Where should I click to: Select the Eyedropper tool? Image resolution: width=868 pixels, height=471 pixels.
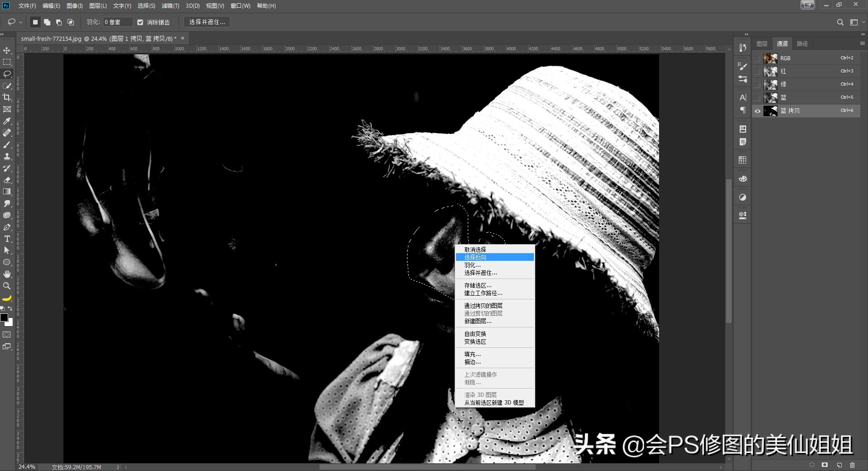pos(7,121)
